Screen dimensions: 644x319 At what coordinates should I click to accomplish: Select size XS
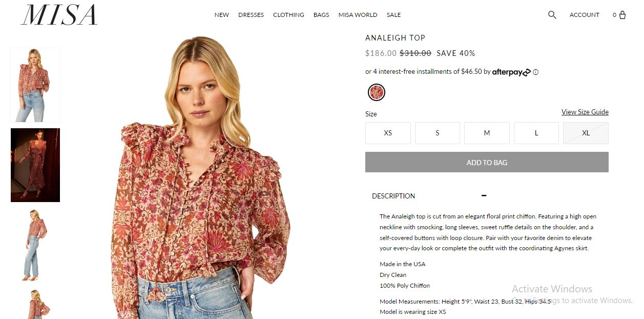[388, 133]
